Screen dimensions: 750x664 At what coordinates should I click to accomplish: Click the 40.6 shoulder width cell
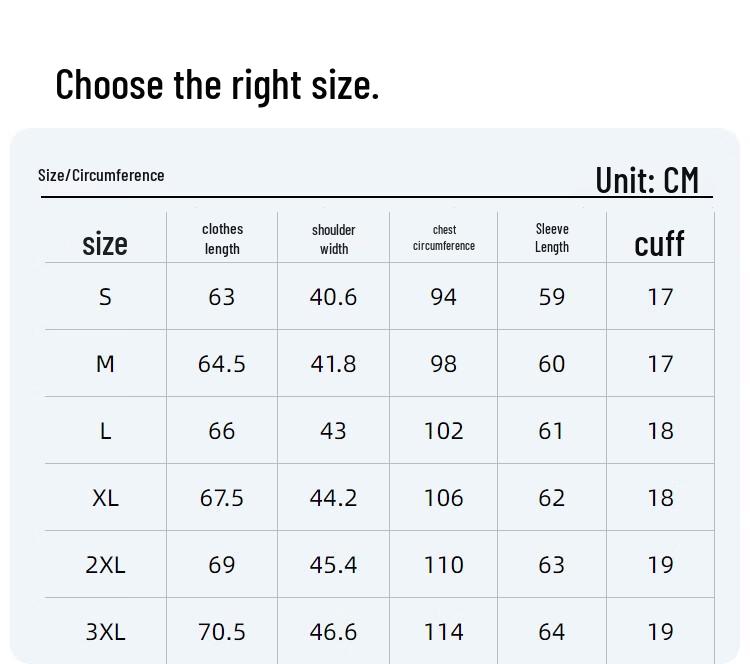click(334, 297)
